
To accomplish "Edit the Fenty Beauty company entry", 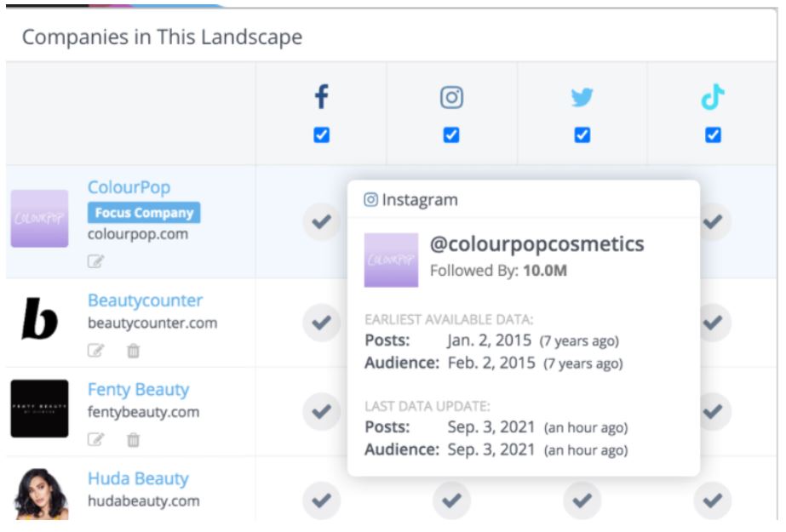I will click(x=96, y=439).
